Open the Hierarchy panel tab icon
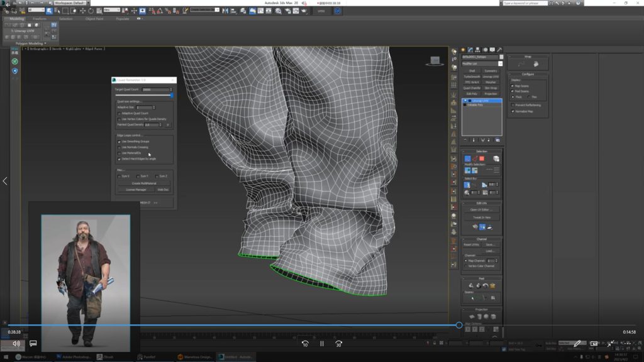Viewport: 644px width, 362px height. (x=478, y=50)
